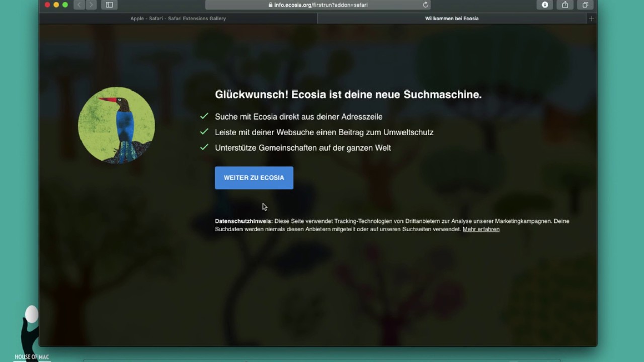The image size is (644, 362).
Task: Show the tab overview icon
Action: pos(585,5)
